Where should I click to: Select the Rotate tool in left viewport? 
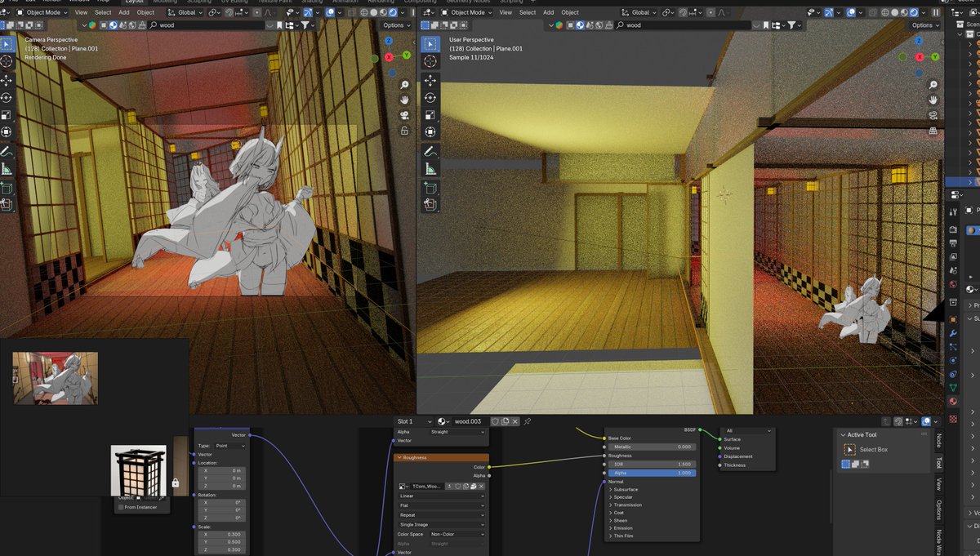(7, 97)
